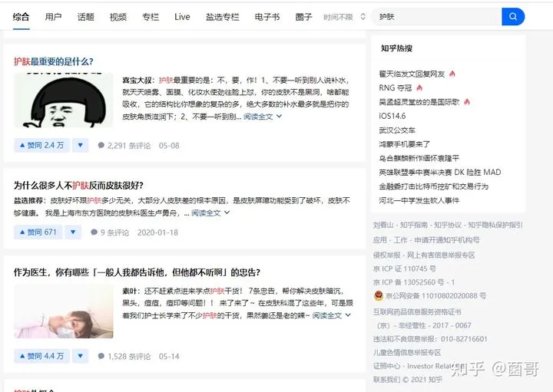The height and width of the screenshot is (392, 553).
Task: Open hot search 鸿蒙手机要来了
Action: click(405, 144)
